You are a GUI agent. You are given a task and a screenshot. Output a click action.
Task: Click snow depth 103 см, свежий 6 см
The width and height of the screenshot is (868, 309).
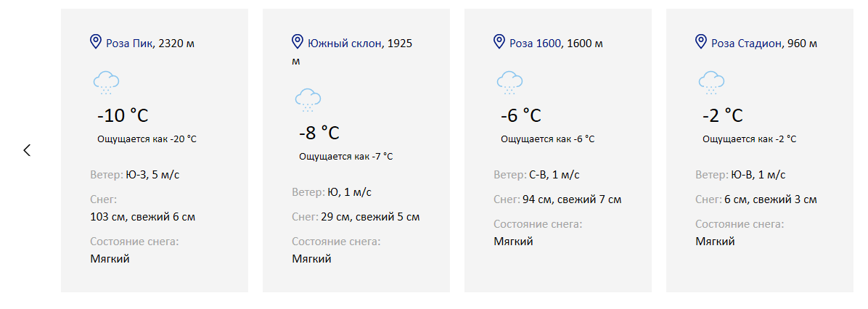click(x=143, y=217)
